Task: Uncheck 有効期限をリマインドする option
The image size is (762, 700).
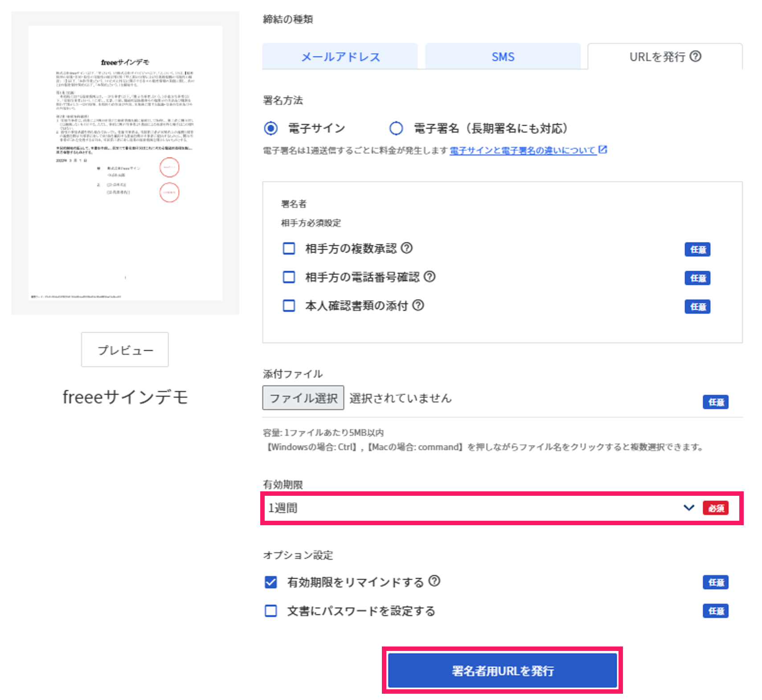Action: [270, 581]
